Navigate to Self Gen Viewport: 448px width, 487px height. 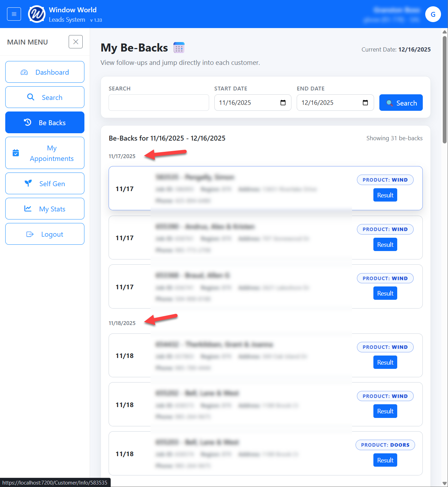coord(45,183)
